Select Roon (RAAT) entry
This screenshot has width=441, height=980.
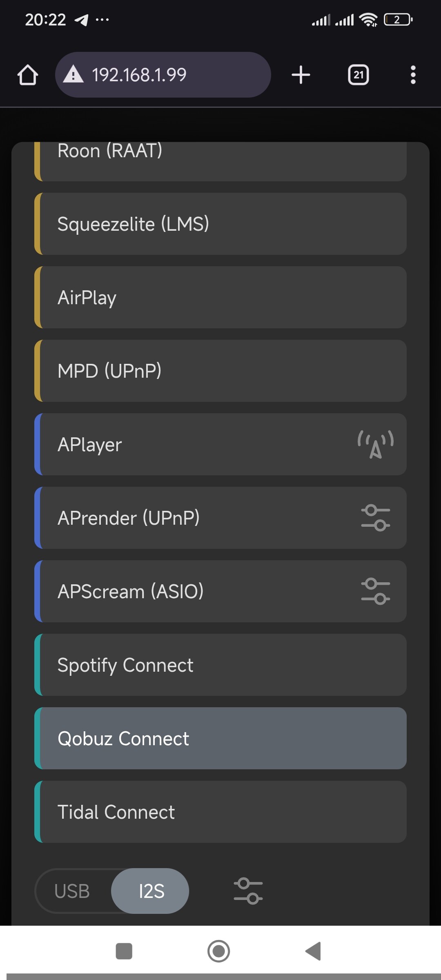pos(220,160)
